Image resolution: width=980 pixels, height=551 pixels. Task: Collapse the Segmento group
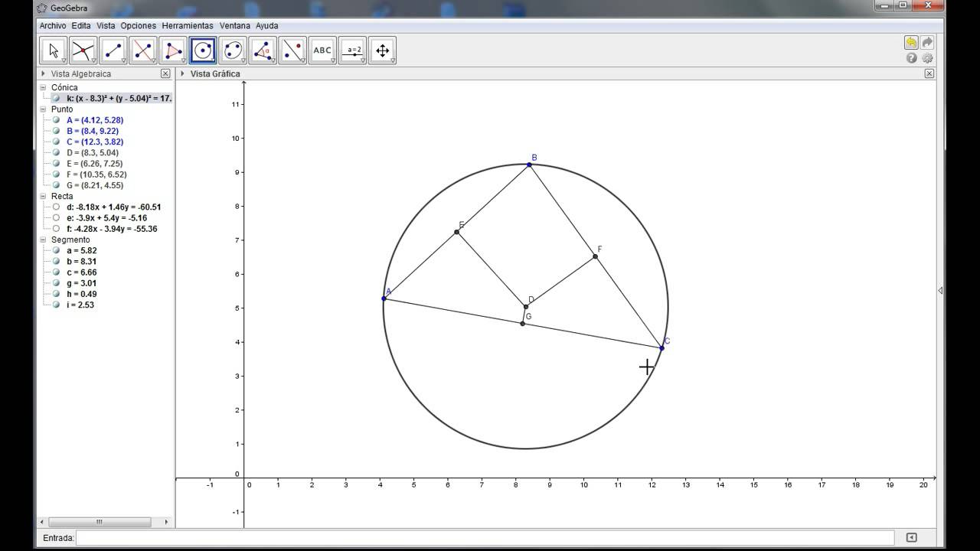click(x=44, y=240)
